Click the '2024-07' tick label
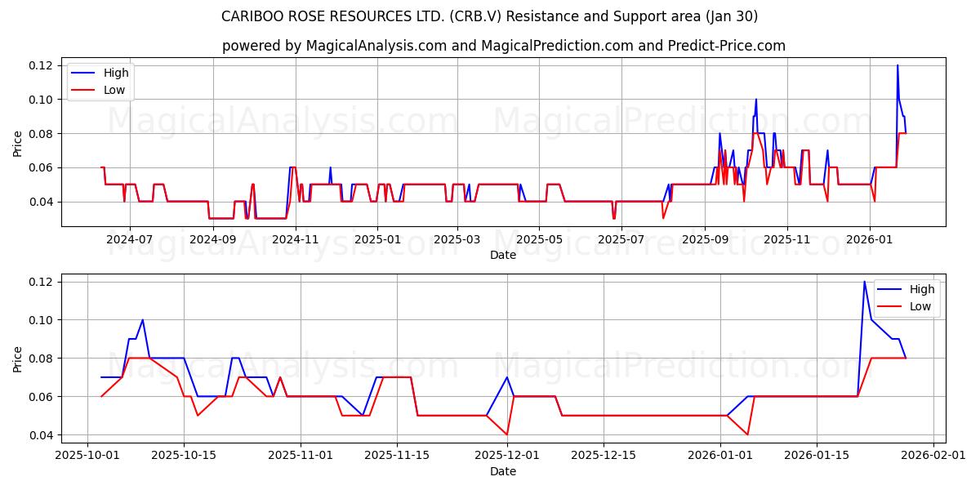This screenshot has height=490, width=980. click(x=130, y=240)
